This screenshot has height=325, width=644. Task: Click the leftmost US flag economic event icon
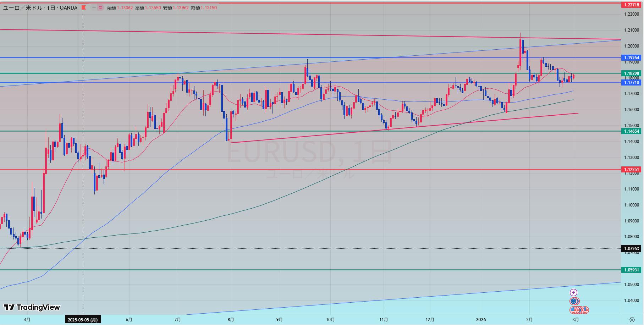(x=573, y=310)
